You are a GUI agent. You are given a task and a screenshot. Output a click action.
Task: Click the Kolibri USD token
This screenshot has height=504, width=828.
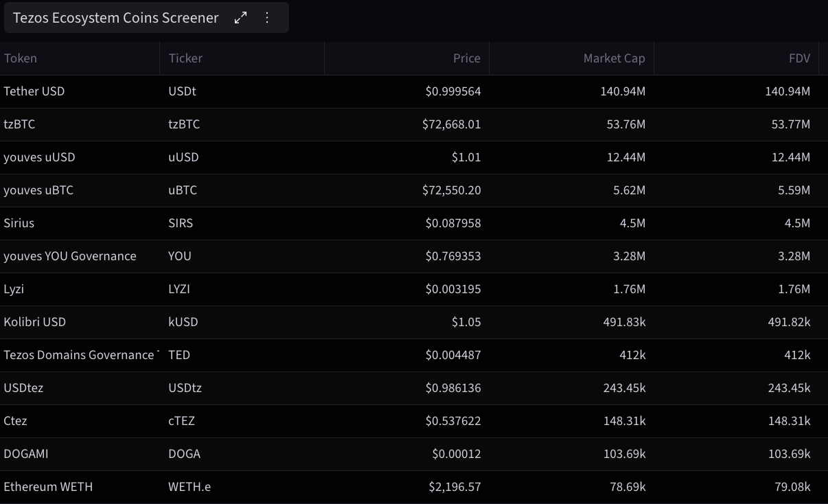pos(35,322)
